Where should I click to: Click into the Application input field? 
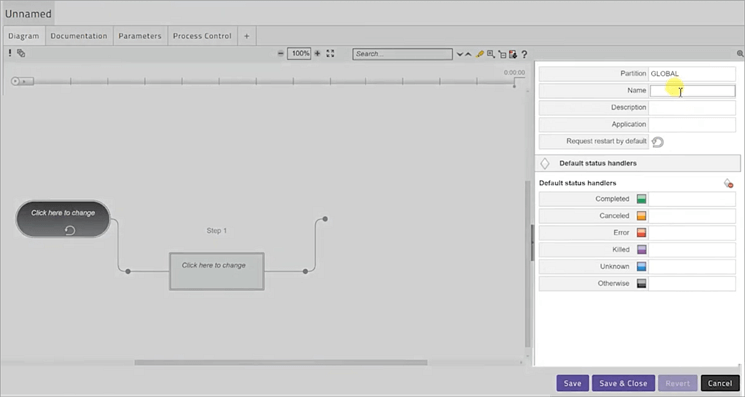(x=692, y=124)
